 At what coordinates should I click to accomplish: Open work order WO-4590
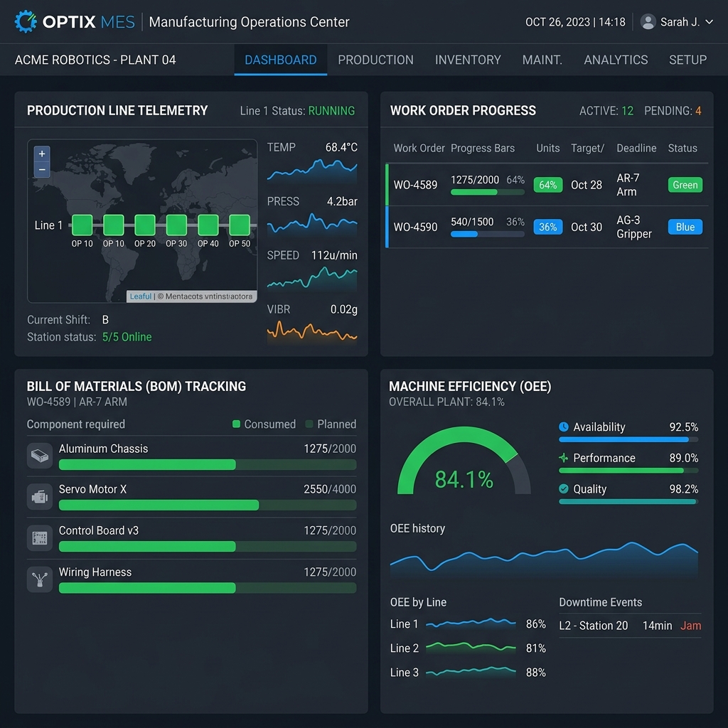[x=415, y=227]
